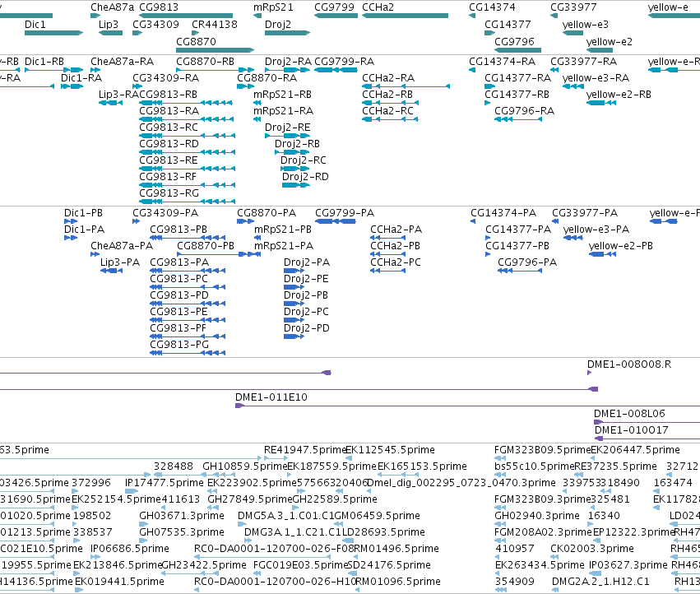
Task: Click the "CG33977-RA" transcript label
Action: 583,62
